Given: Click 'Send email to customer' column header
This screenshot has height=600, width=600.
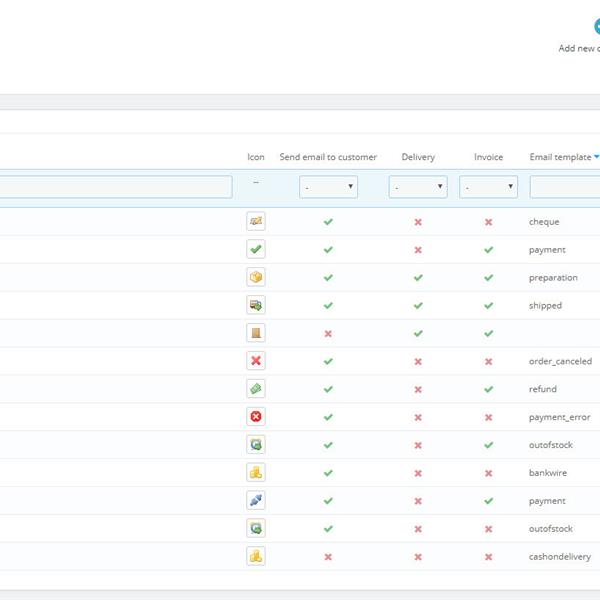Looking at the screenshot, I should coord(328,157).
